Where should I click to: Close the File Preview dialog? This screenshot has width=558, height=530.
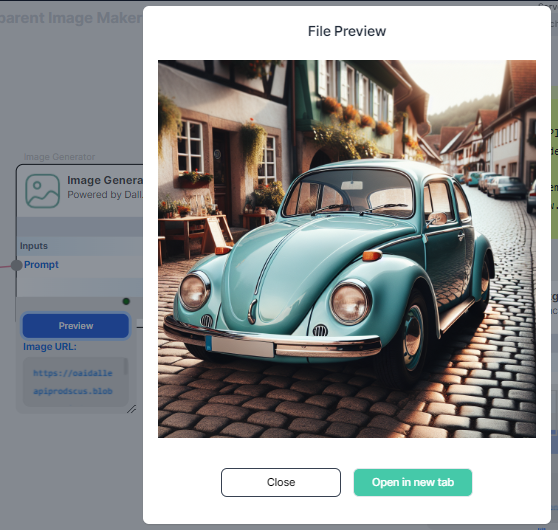click(280, 482)
